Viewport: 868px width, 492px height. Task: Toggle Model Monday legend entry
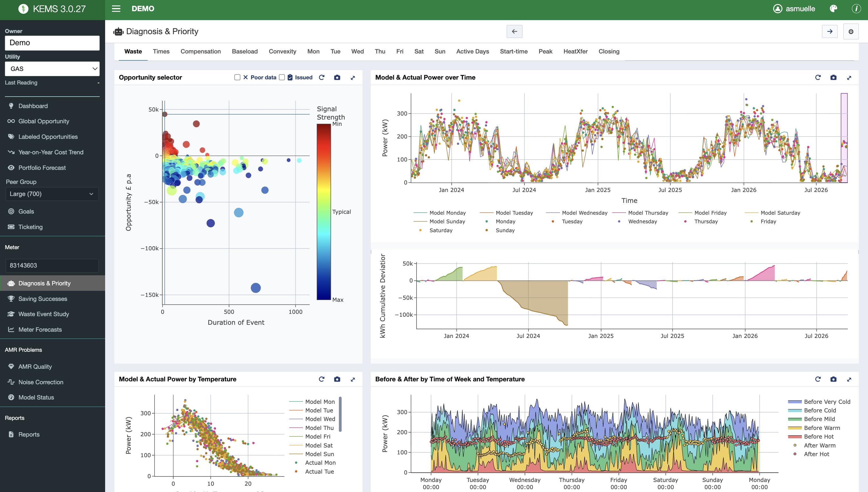point(439,213)
